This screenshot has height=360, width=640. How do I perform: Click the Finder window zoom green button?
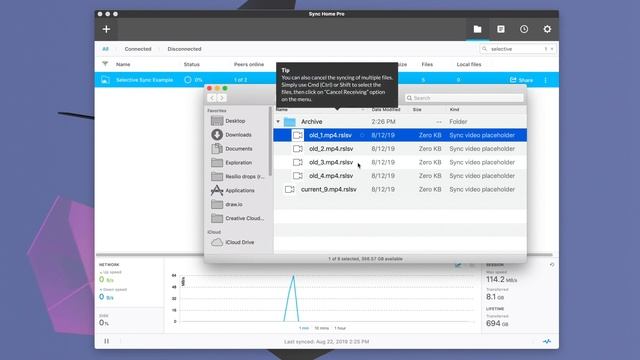225,88
